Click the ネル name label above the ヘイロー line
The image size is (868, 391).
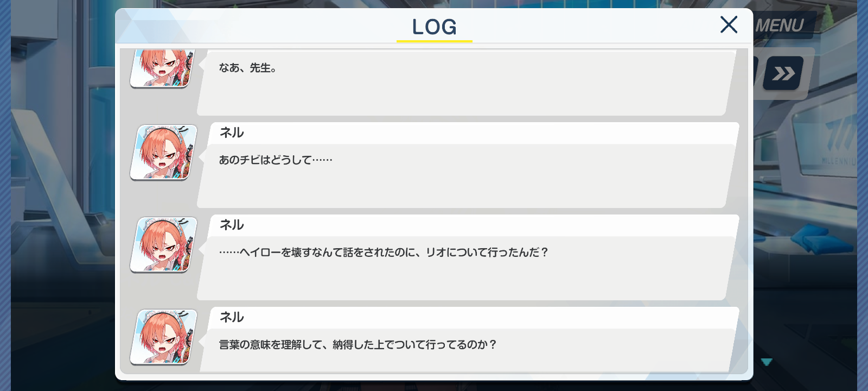pos(232,225)
